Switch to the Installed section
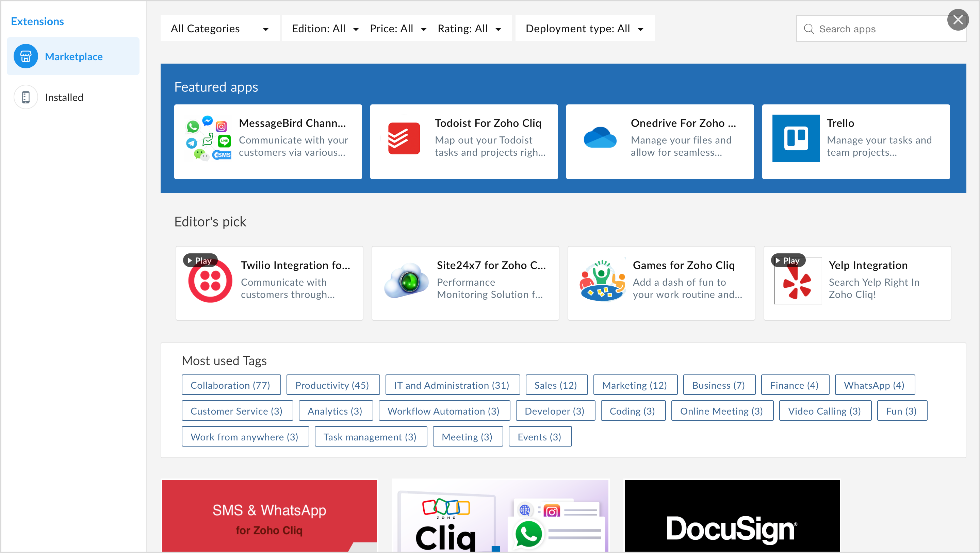The height and width of the screenshot is (553, 980). coord(64,97)
